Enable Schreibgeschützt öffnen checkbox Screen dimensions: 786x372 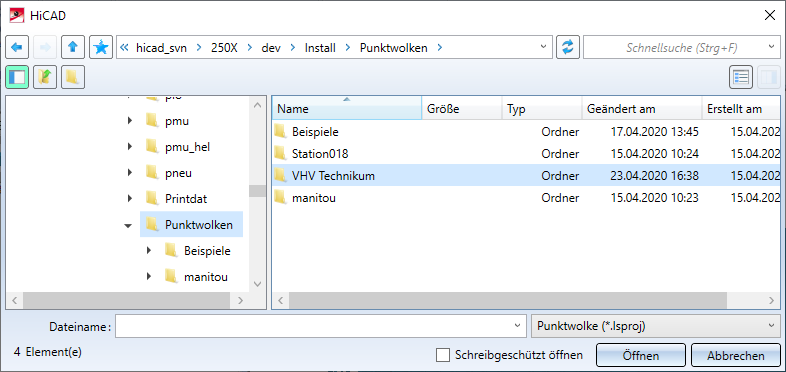(x=443, y=355)
